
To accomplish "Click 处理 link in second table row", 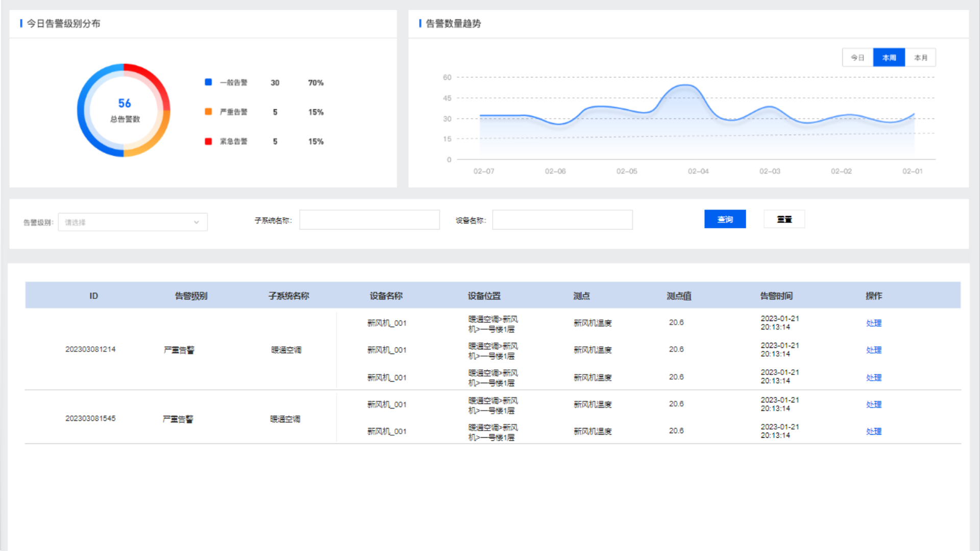I will click(x=874, y=350).
